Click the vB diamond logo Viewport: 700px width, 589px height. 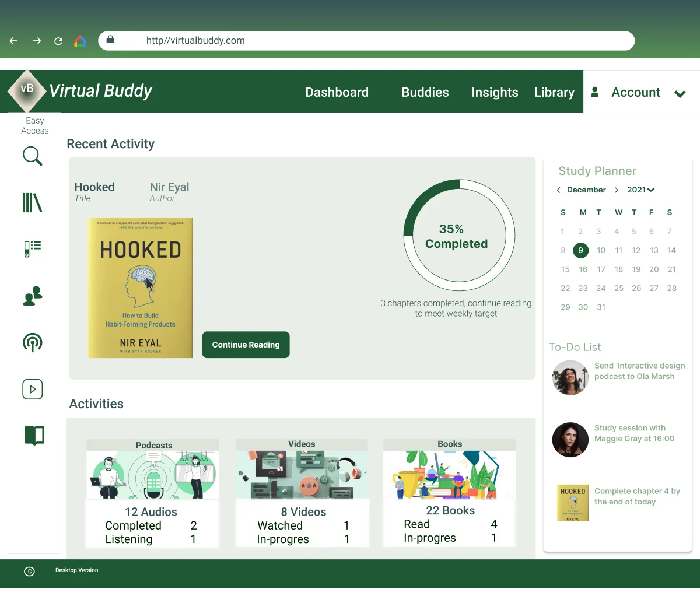27,90
